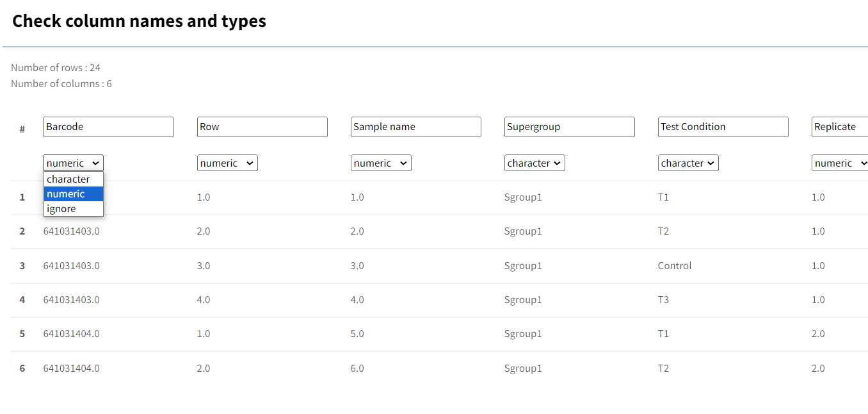This screenshot has width=868, height=414.
Task: Open the Supergroup column type dropdown
Action: coord(534,163)
